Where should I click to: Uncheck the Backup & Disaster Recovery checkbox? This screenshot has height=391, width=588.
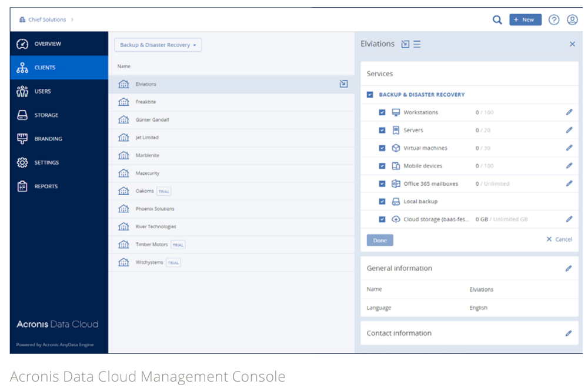pos(370,95)
